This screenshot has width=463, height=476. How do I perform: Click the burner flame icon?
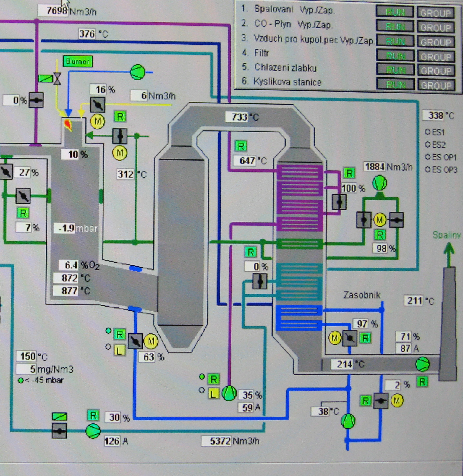68,124
